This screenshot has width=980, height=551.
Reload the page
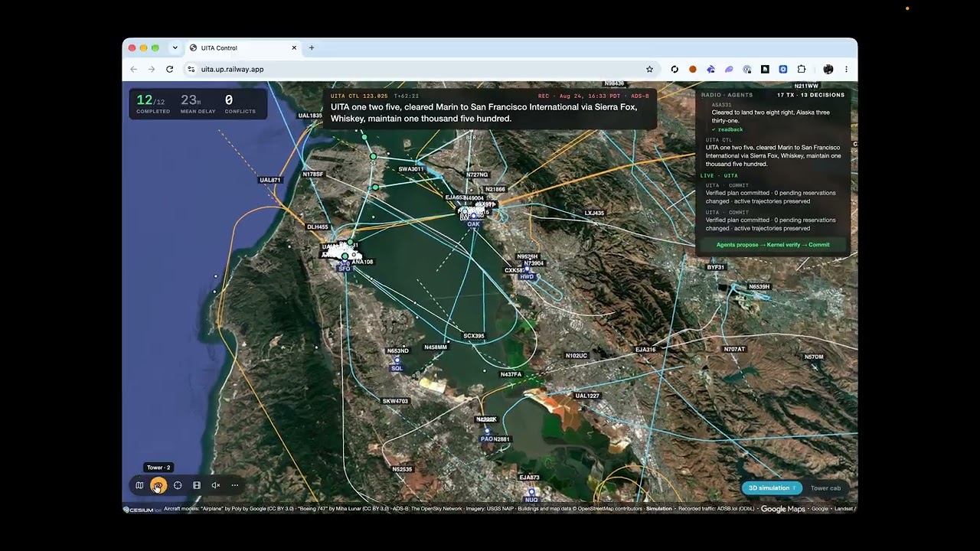(x=170, y=69)
